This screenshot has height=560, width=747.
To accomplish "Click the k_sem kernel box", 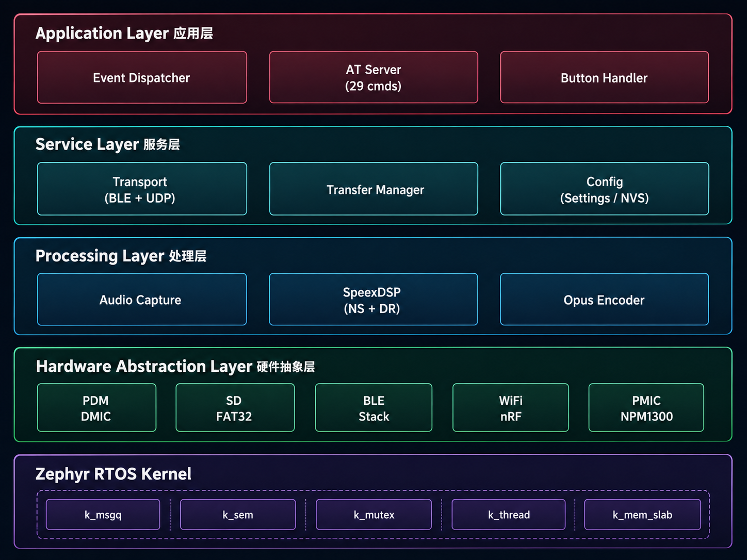I will click(238, 515).
